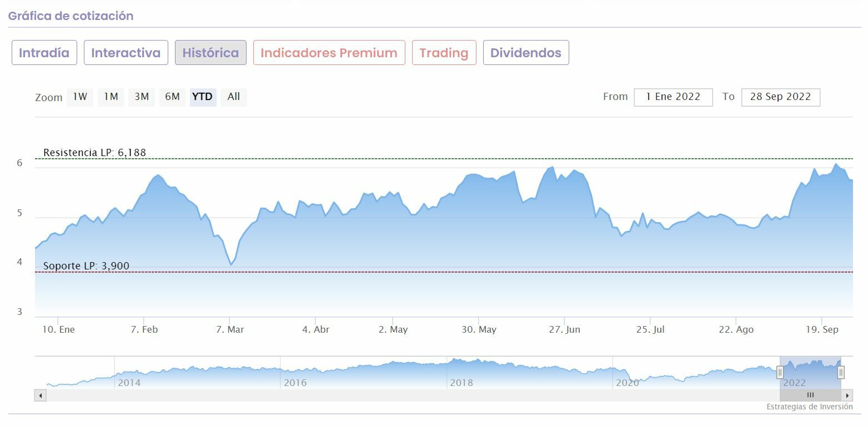Image resolution: width=868 pixels, height=426 pixels.
Task: Click the To date input field
Action: [x=780, y=97]
